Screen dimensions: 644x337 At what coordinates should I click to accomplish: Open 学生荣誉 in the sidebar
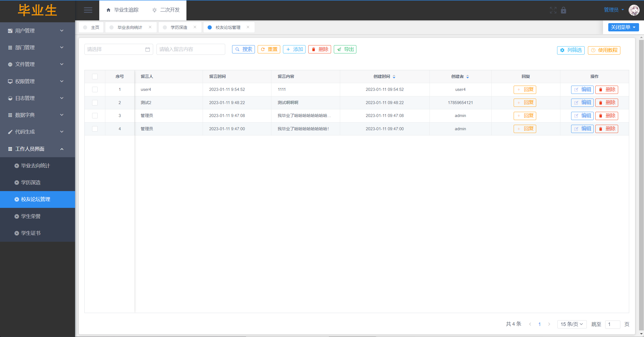pos(31,216)
